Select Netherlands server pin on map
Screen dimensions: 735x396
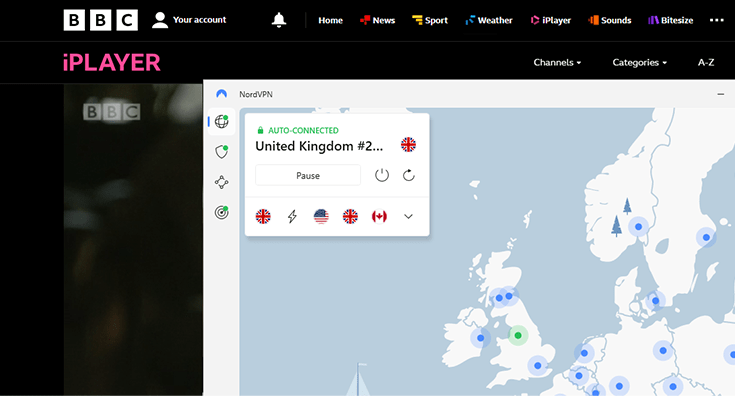click(x=584, y=353)
